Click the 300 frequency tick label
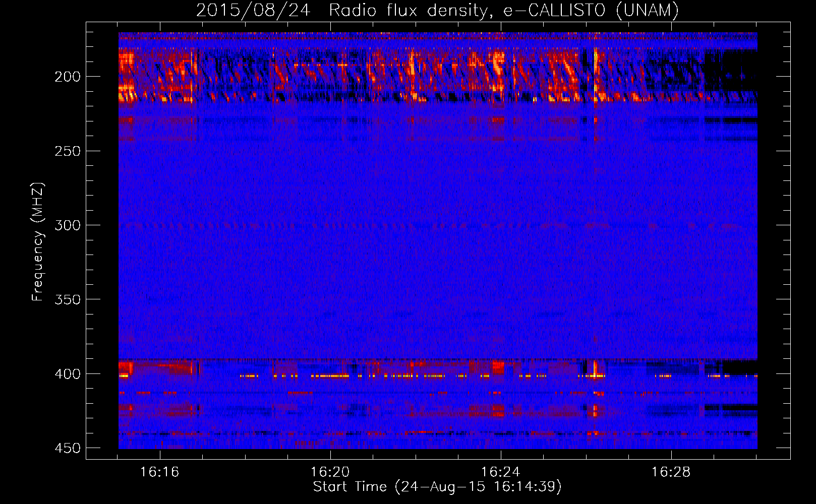The height and width of the screenshot is (504, 816). pos(67,225)
